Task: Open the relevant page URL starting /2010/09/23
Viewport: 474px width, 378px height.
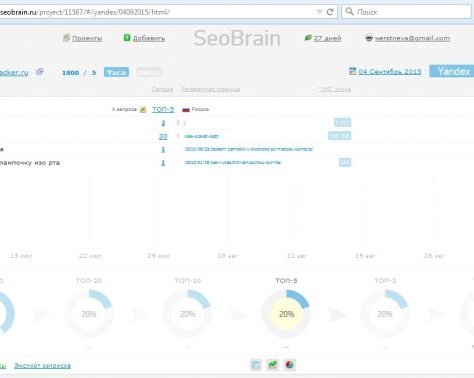Action: click(x=248, y=149)
